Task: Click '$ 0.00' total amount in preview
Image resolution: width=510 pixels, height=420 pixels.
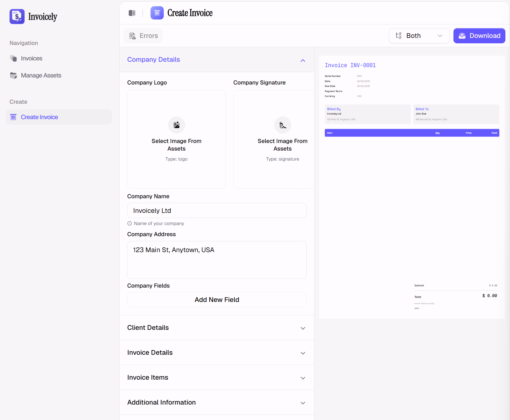Action: 490,296
